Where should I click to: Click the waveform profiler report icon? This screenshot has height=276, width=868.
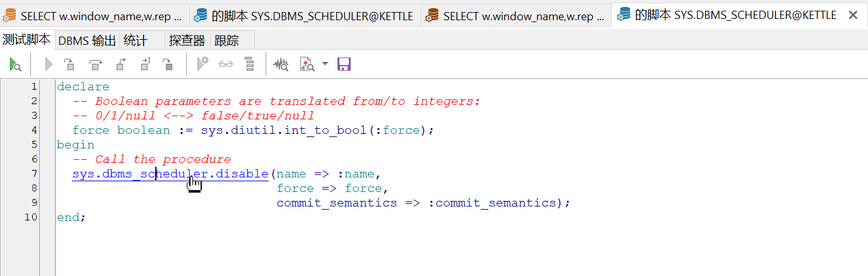coord(281,64)
